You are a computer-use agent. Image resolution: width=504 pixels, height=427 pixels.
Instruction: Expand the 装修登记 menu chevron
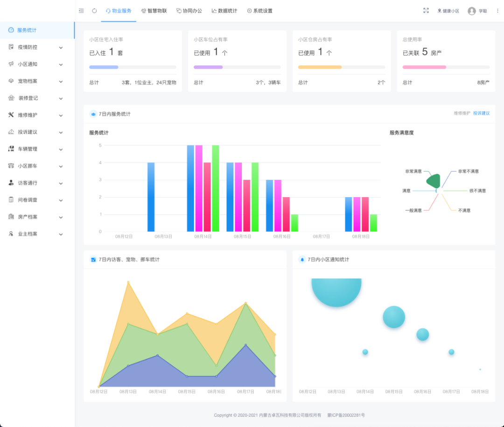(61, 99)
